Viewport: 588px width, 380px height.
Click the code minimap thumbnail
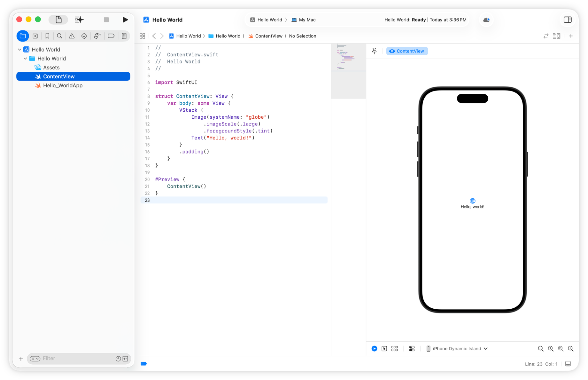[x=348, y=58]
